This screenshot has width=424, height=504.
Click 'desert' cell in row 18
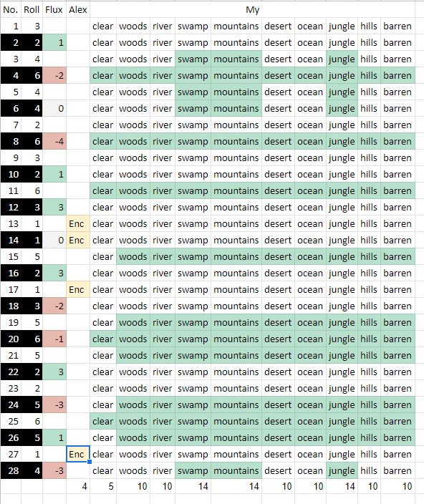point(278,306)
